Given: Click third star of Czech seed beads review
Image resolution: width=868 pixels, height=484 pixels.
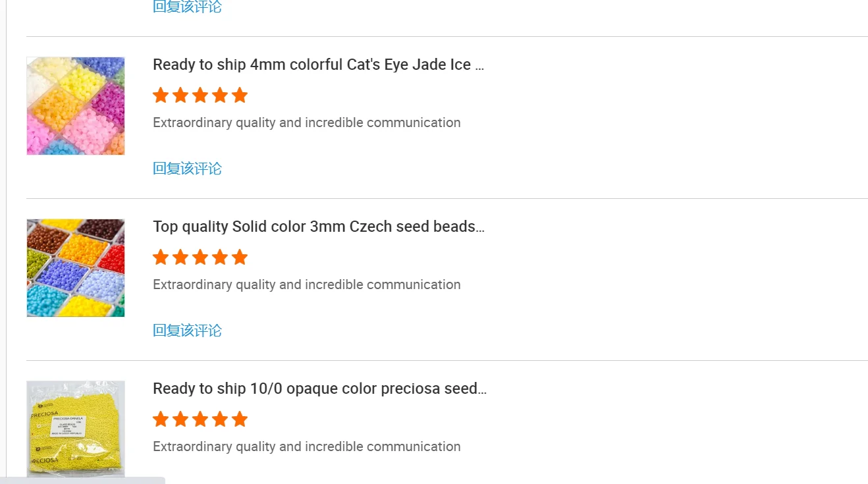Looking at the screenshot, I should (x=200, y=257).
